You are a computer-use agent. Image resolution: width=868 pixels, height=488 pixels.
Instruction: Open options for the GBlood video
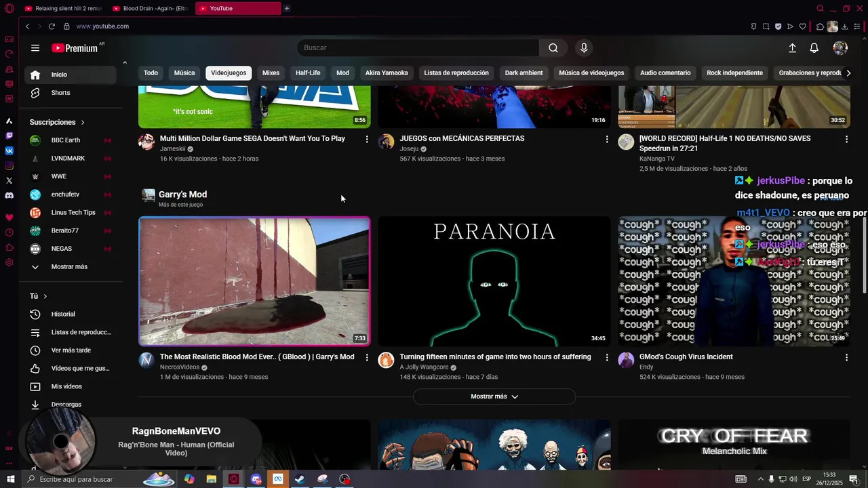[367, 357]
